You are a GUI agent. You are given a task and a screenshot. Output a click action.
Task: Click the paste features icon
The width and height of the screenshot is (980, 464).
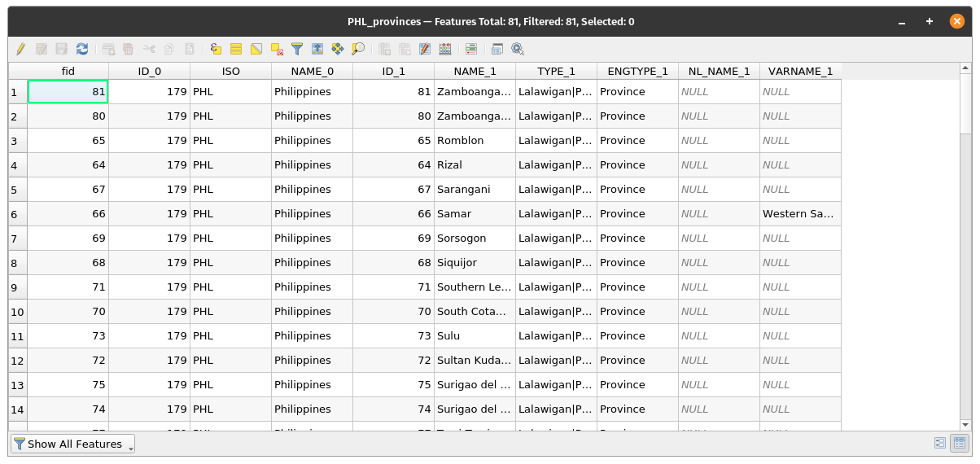190,49
